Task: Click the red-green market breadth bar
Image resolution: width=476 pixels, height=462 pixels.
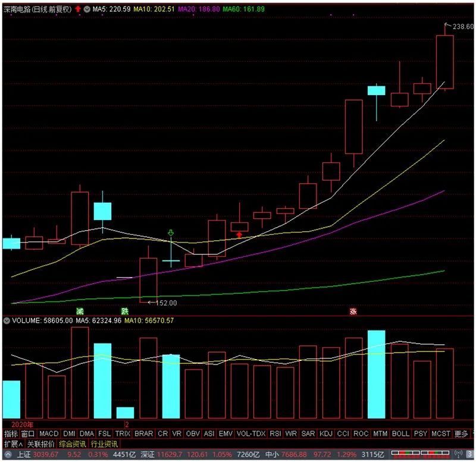Action: point(420,454)
